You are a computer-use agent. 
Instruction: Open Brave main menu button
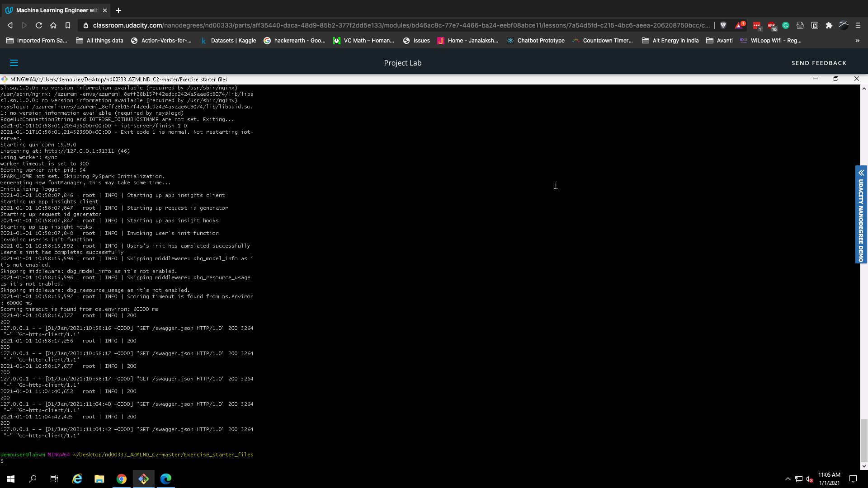click(858, 25)
